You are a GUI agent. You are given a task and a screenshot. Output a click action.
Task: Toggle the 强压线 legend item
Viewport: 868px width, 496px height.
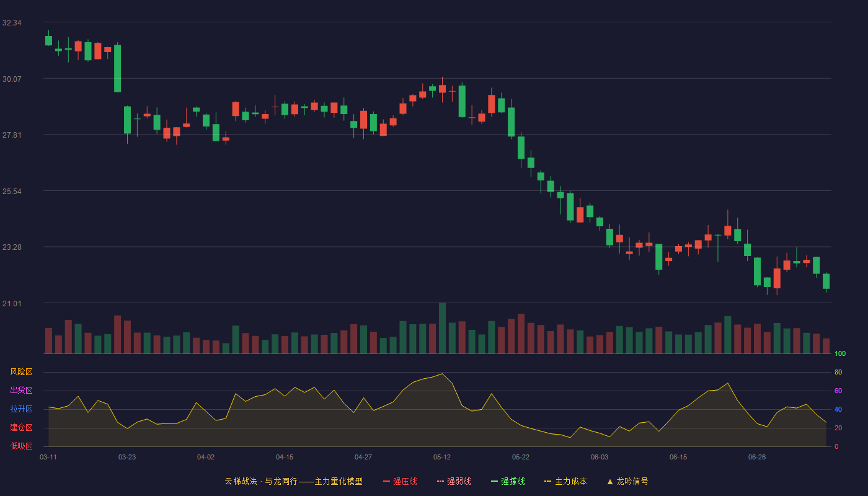[400, 481]
